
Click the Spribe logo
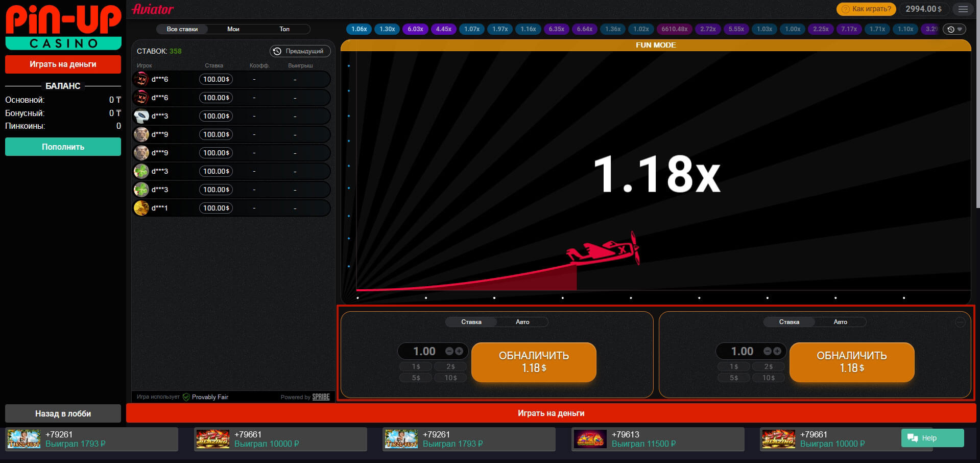coord(321,397)
